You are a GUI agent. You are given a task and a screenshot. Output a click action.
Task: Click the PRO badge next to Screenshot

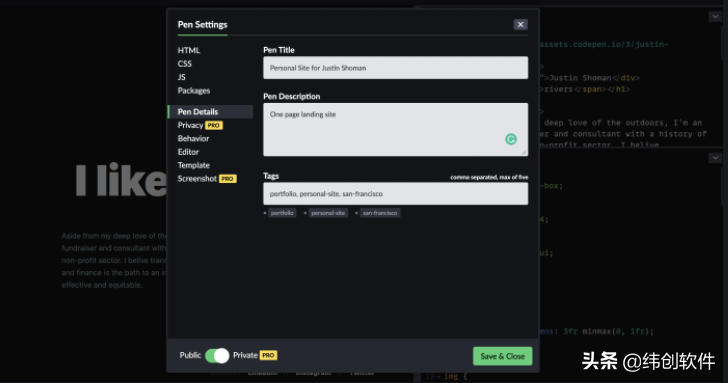tap(228, 179)
